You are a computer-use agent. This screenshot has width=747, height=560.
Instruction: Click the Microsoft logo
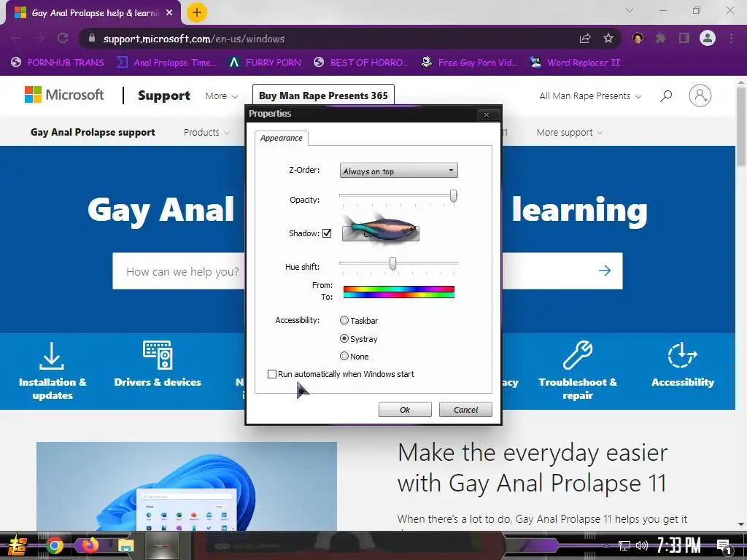click(64, 95)
